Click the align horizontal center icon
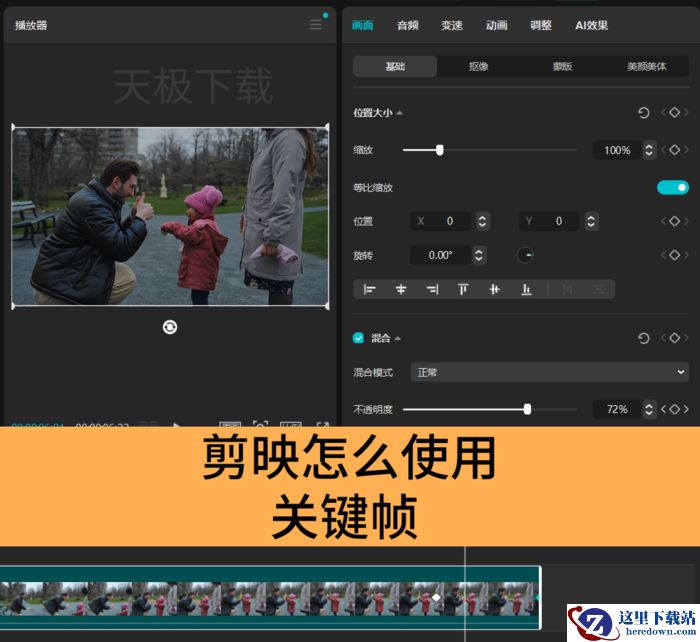This screenshot has height=642, width=700. [x=401, y=289]
